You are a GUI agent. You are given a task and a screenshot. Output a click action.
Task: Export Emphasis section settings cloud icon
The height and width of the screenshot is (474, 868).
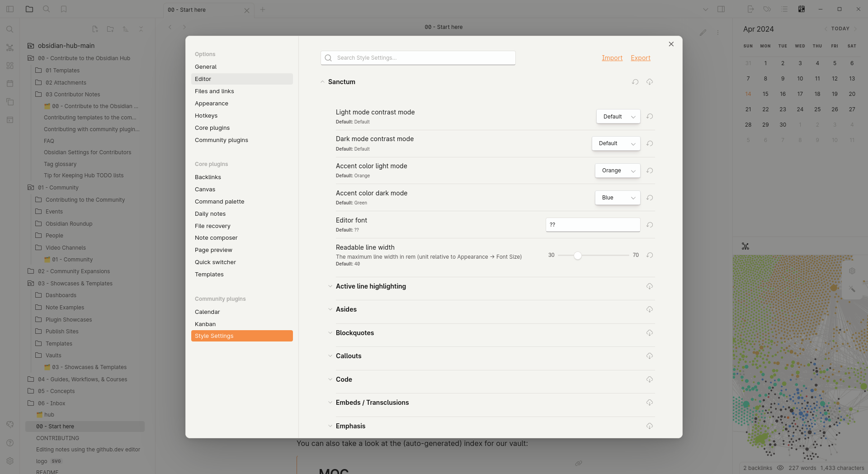[650, 426]
